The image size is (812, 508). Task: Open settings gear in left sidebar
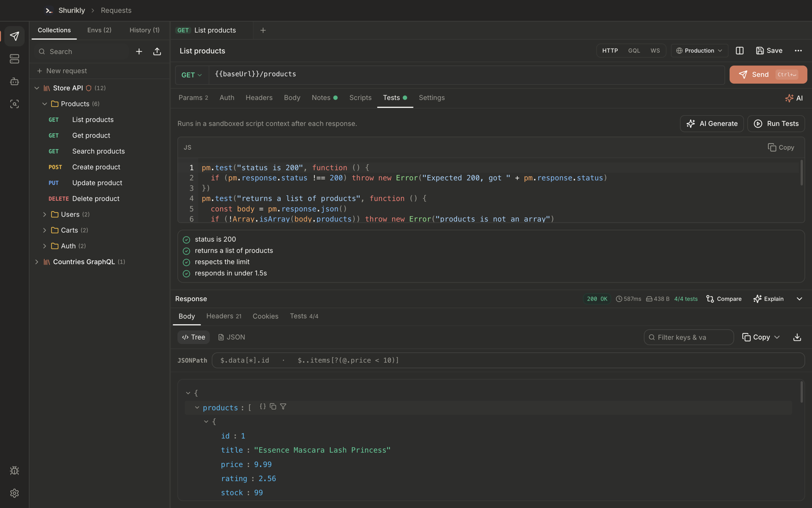coord(14,493)
